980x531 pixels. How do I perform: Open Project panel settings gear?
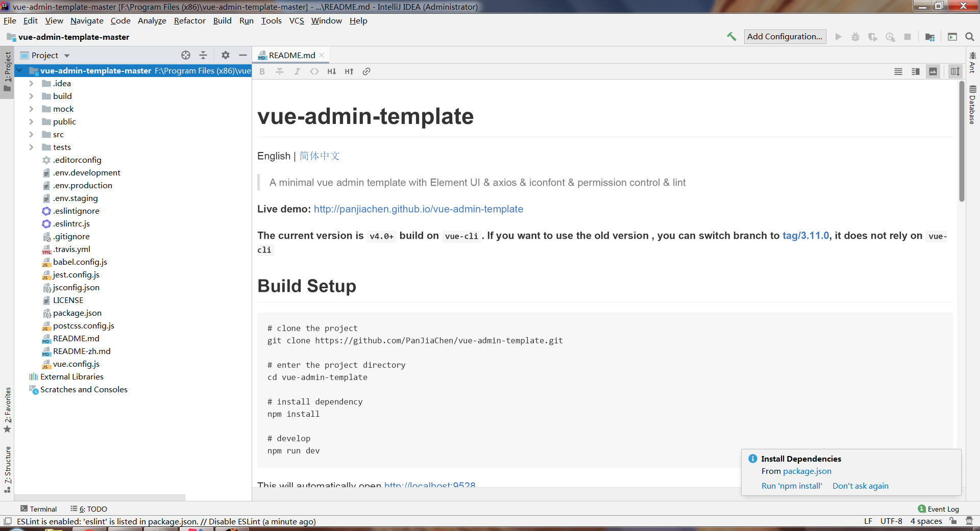(226, 55)
